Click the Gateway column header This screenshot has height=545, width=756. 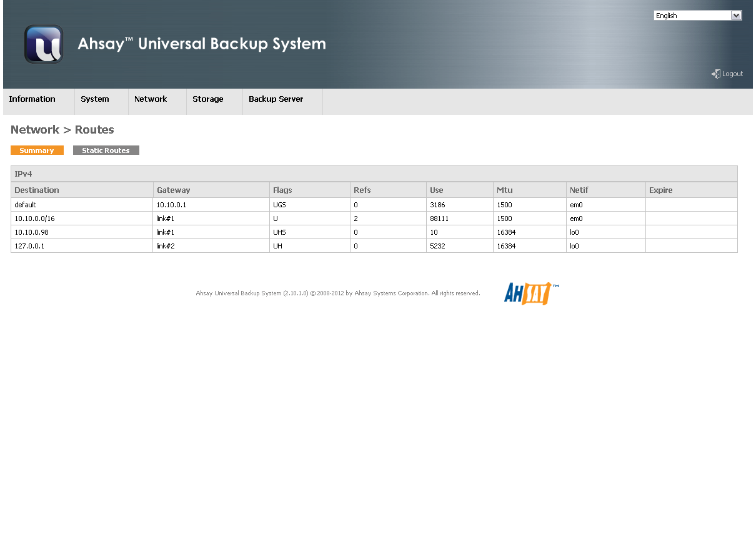211,190
